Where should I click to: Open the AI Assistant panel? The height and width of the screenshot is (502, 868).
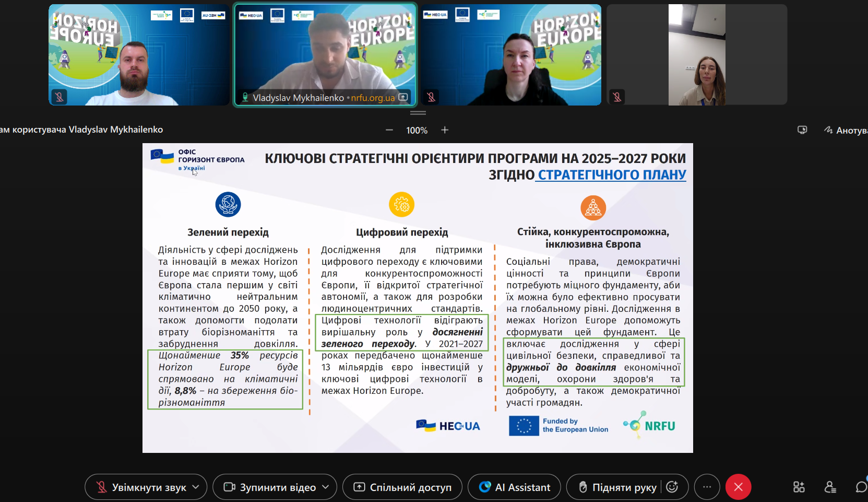point(514,487)
